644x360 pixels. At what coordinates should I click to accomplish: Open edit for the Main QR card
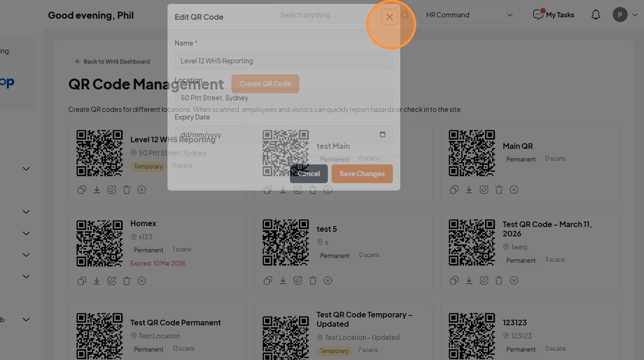(484, 190)
